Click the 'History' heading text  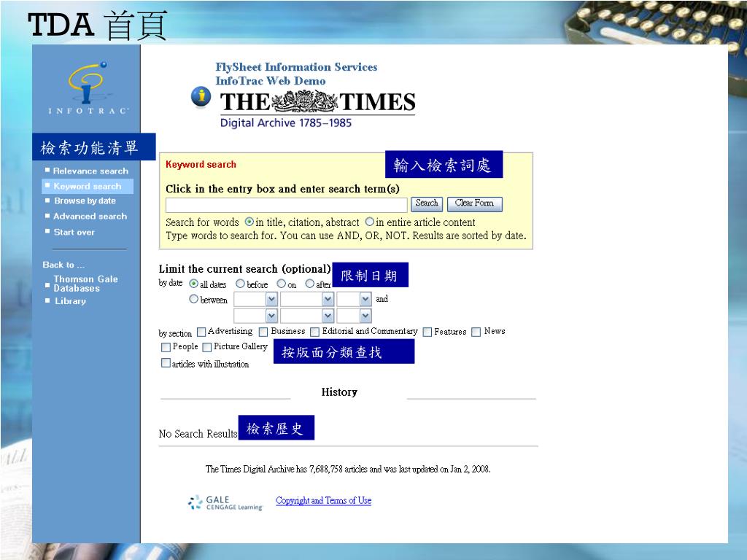(339, 392)
